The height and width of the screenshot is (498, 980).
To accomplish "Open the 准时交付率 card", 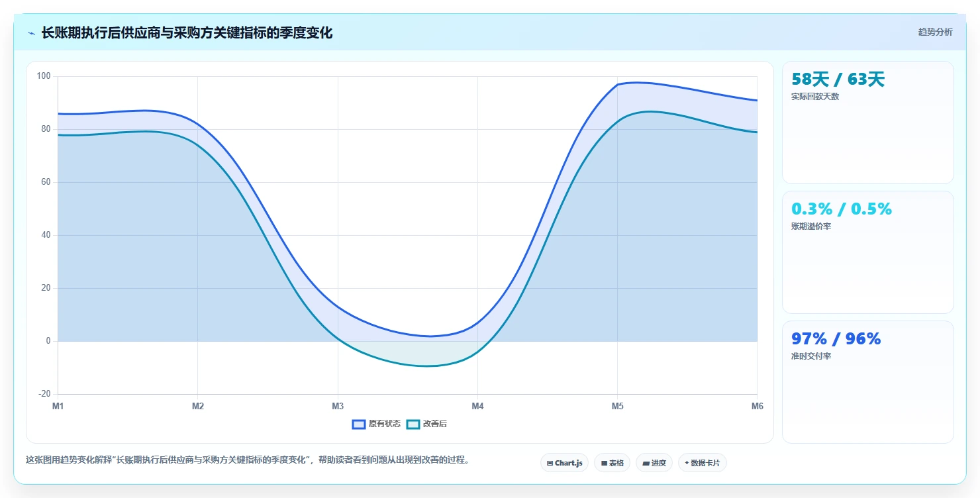I will click(x=867, y=382).
